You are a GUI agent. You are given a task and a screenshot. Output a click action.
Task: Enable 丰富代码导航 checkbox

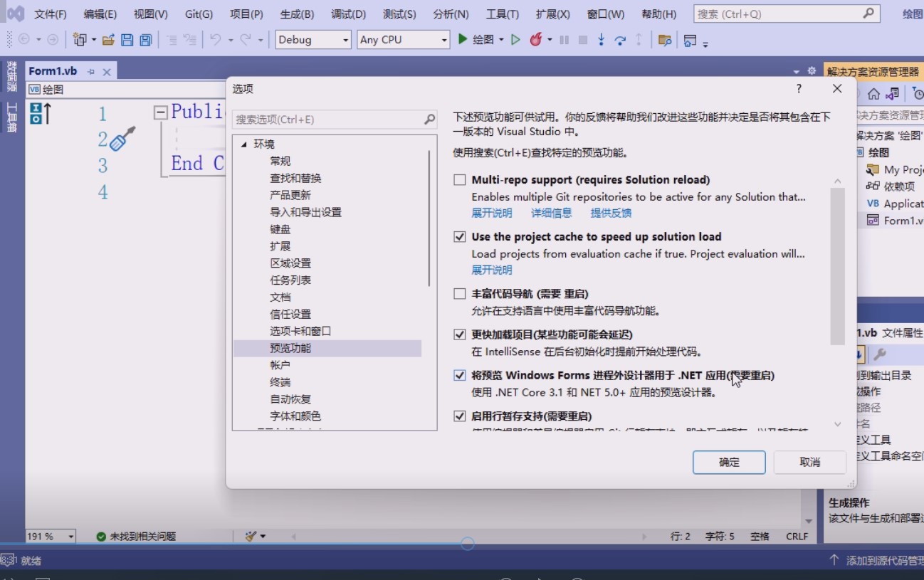point(460,294)
